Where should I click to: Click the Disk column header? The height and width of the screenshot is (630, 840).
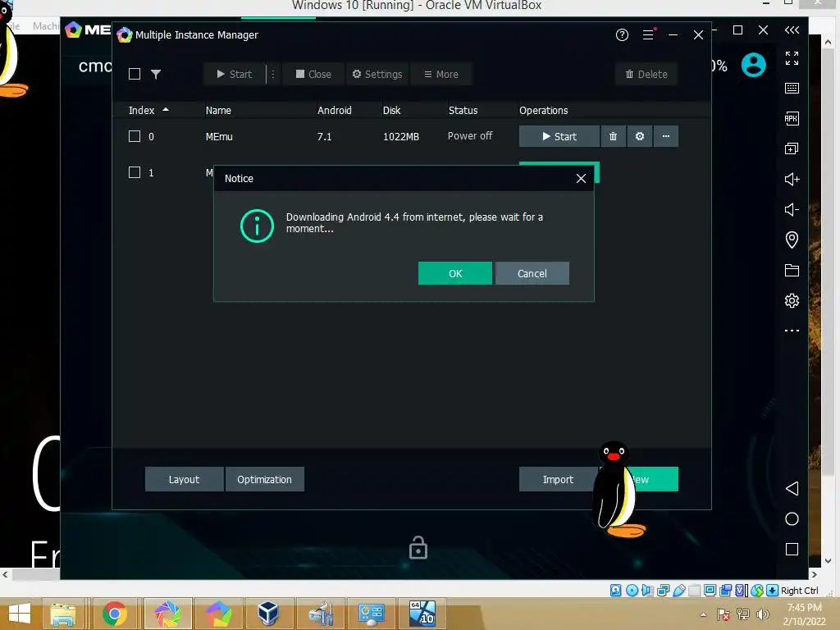point(391,111)
